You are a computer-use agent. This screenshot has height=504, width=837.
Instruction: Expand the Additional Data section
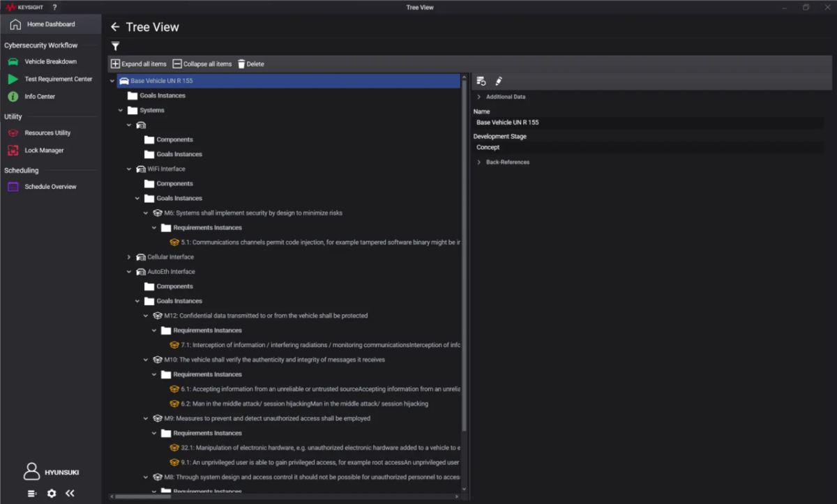point(479,97)
